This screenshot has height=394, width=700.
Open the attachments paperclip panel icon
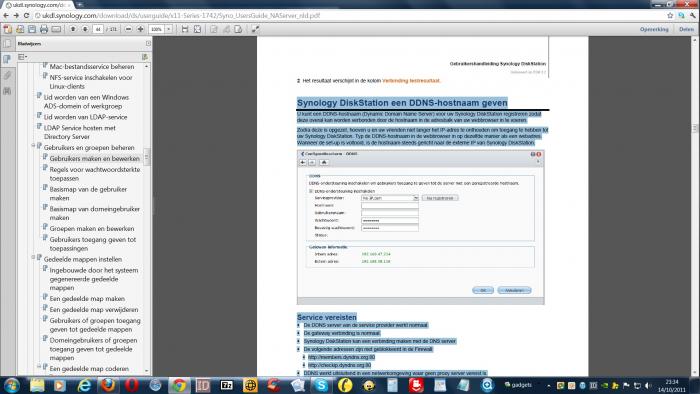click(x=7, y=75)
